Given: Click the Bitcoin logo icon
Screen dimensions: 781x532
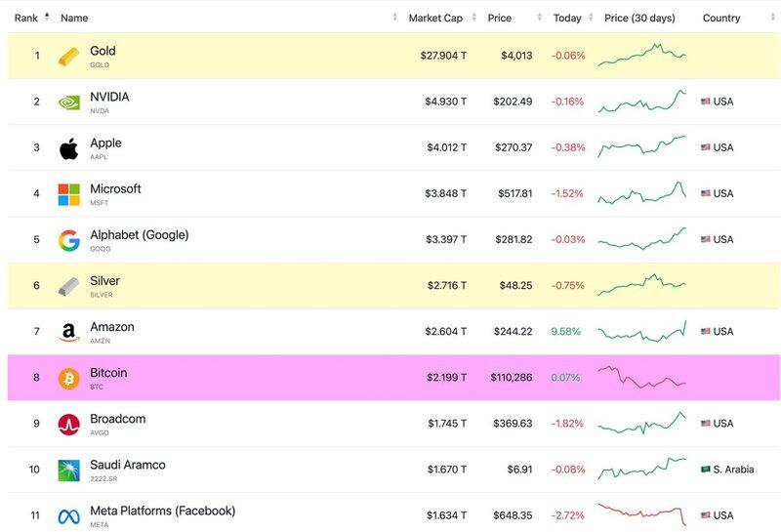Looking at the screenshot, I should click(68, 379).
